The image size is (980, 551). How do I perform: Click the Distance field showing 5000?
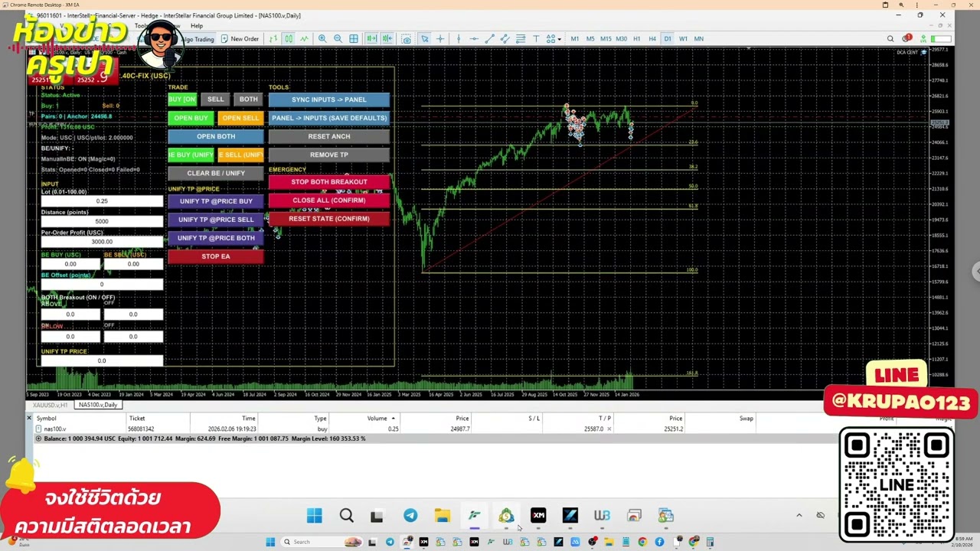tap(102, 221)
